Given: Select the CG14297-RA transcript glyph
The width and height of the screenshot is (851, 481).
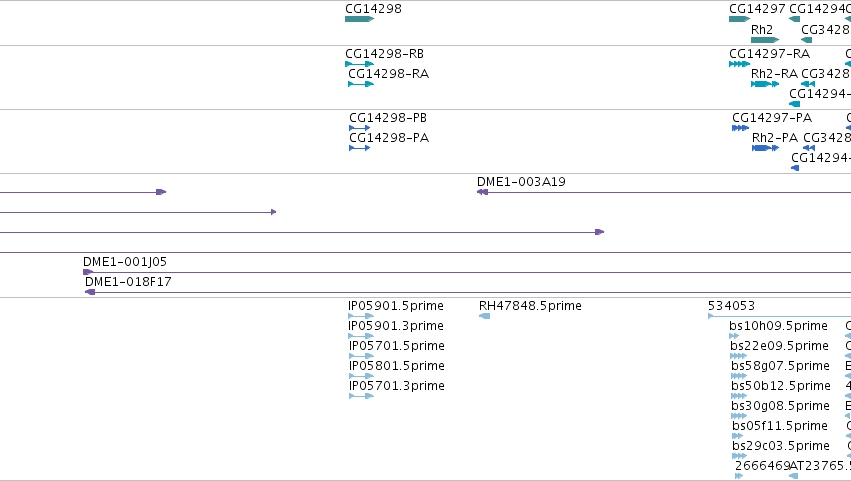Looking at the screenshot, I should pos(740,64).
